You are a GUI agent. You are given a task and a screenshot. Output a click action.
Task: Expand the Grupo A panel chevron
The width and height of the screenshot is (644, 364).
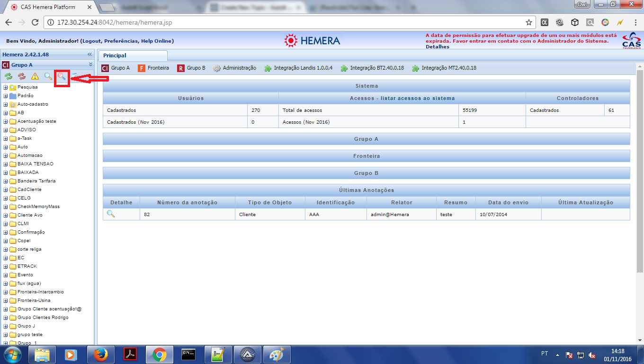(x=90, y=64)
